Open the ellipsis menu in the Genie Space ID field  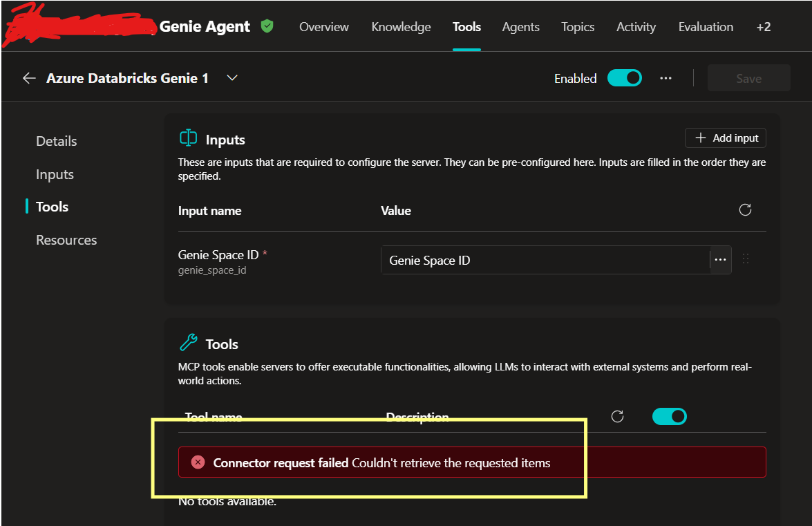click(720, 259)
